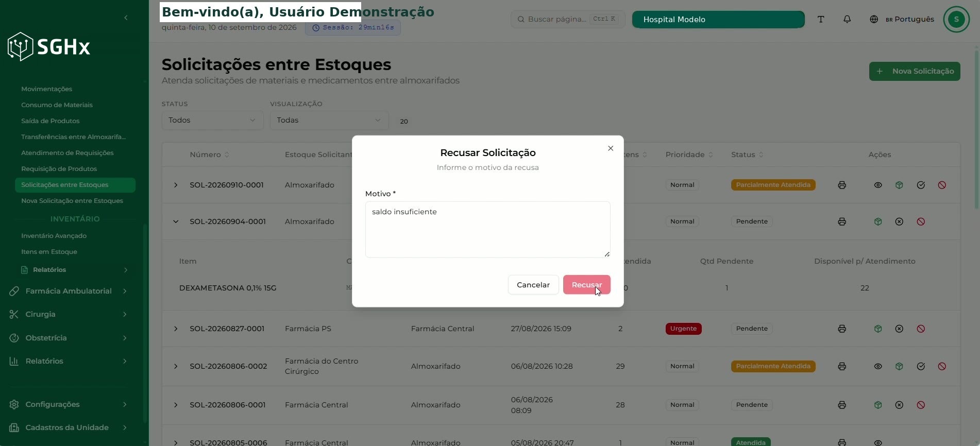
Task: Click Nova Solicitação button
Action: point(915,71)
